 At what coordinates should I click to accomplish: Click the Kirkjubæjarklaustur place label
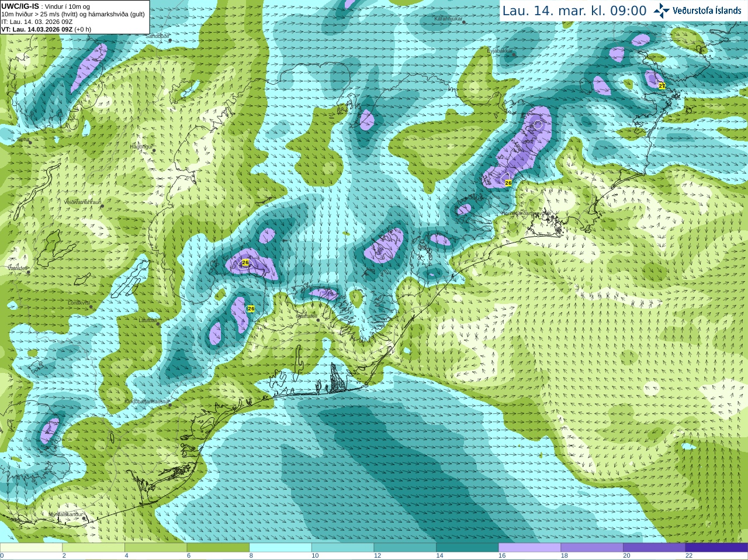147,402
